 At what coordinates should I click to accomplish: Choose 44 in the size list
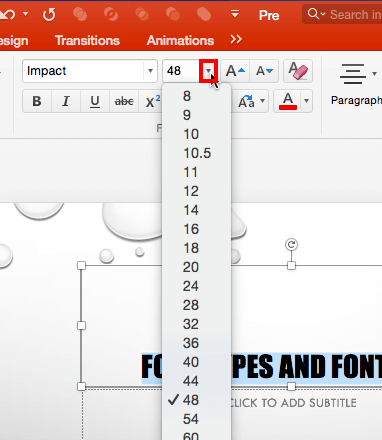(197, 381)
